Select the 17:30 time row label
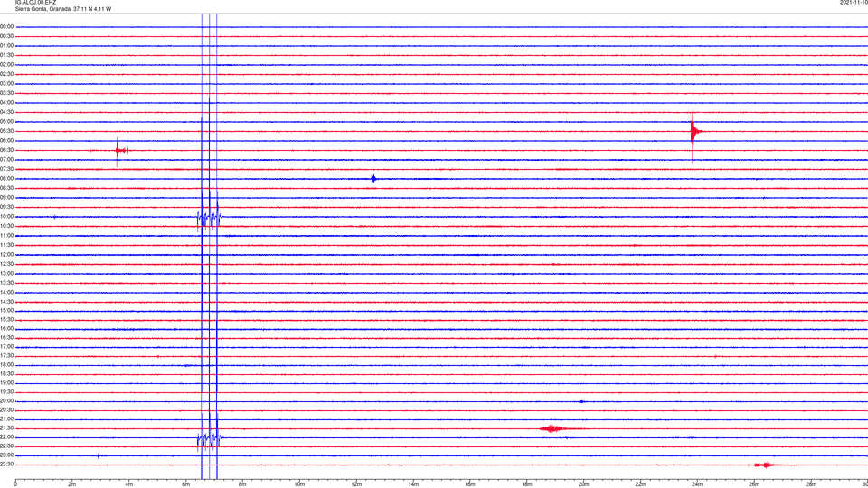 point(6,356)
